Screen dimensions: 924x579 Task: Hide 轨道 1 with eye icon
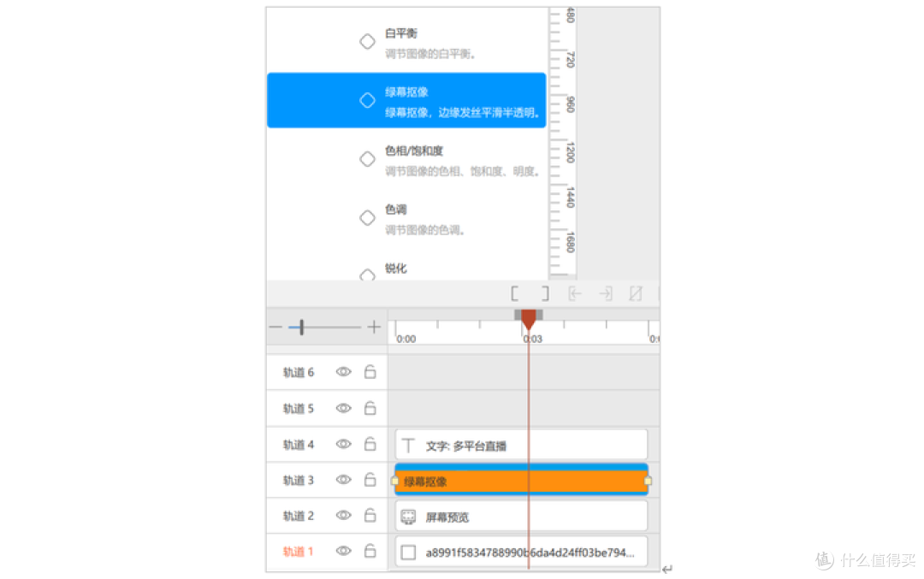coord(344,551)
